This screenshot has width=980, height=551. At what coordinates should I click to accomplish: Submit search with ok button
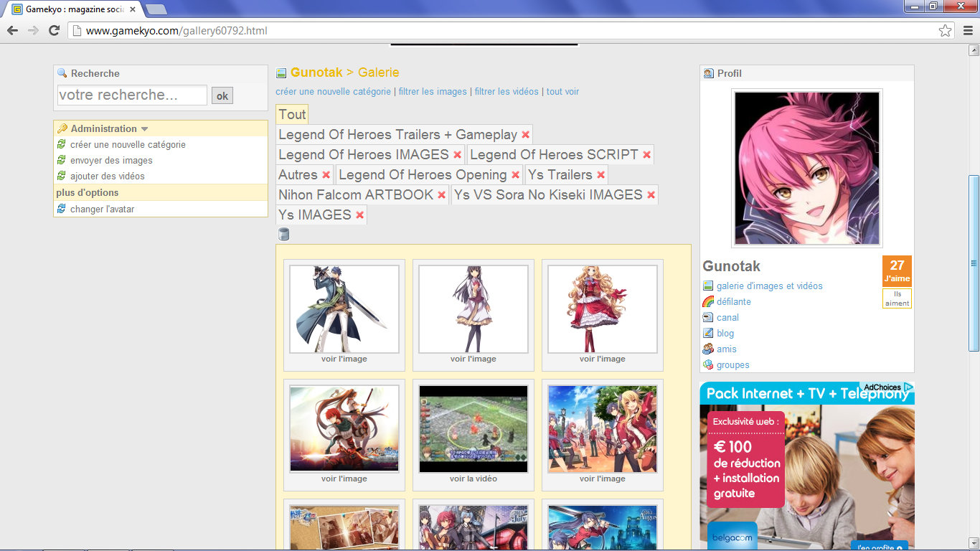coord(222,95)
